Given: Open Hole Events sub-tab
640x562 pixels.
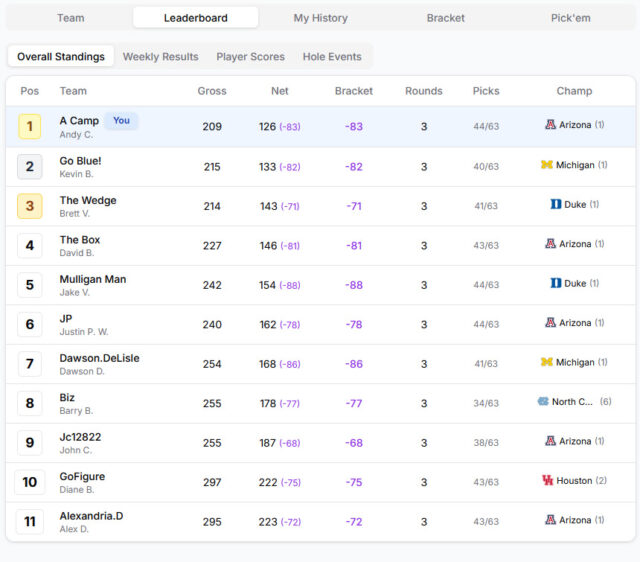Looking at the screenshot, I should (332, 56).
